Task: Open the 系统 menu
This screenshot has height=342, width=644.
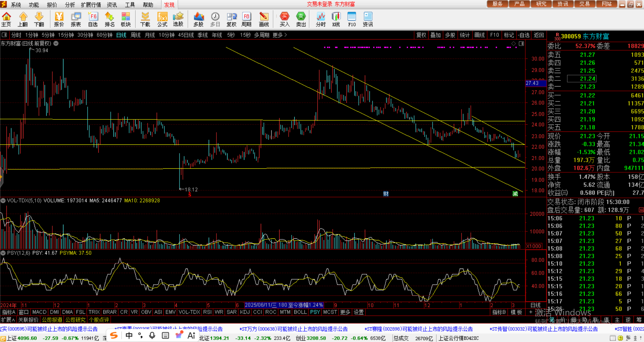Action: coord(16,5)
